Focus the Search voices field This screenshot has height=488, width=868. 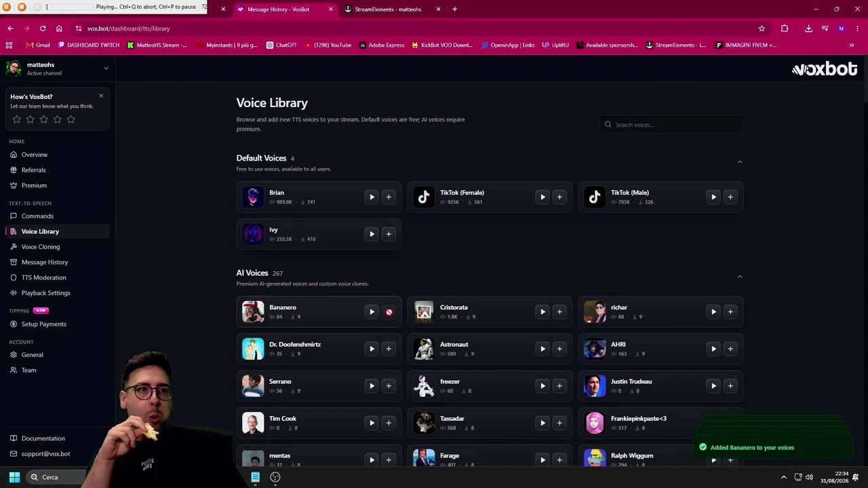(671, 125)
